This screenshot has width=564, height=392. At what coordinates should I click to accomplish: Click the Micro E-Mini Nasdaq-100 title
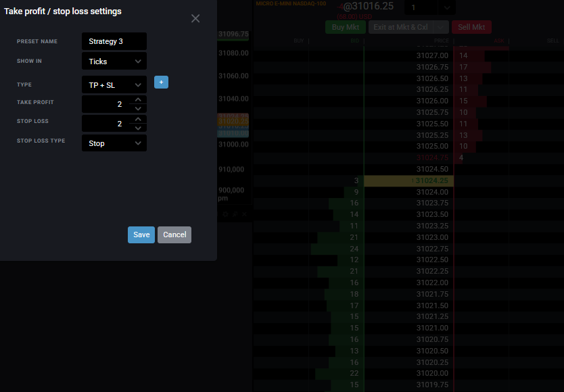click(291, 3)
